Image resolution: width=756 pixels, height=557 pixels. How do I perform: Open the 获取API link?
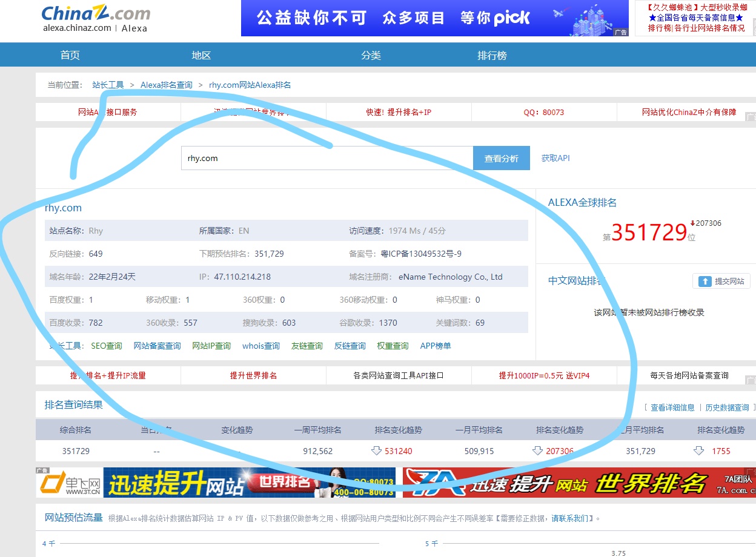click(x=555, y=158)
